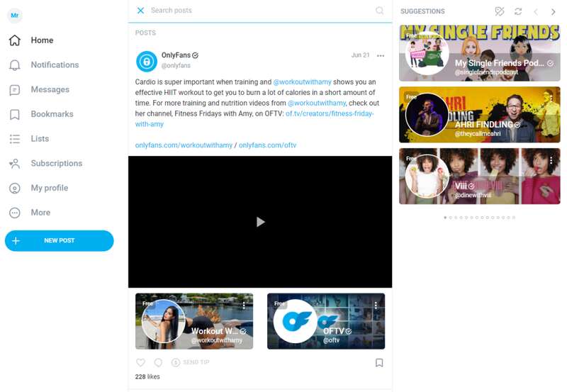Screen dimensions: 567x392
Task: Go to Notifications menu item
Action: pos(55,65)
